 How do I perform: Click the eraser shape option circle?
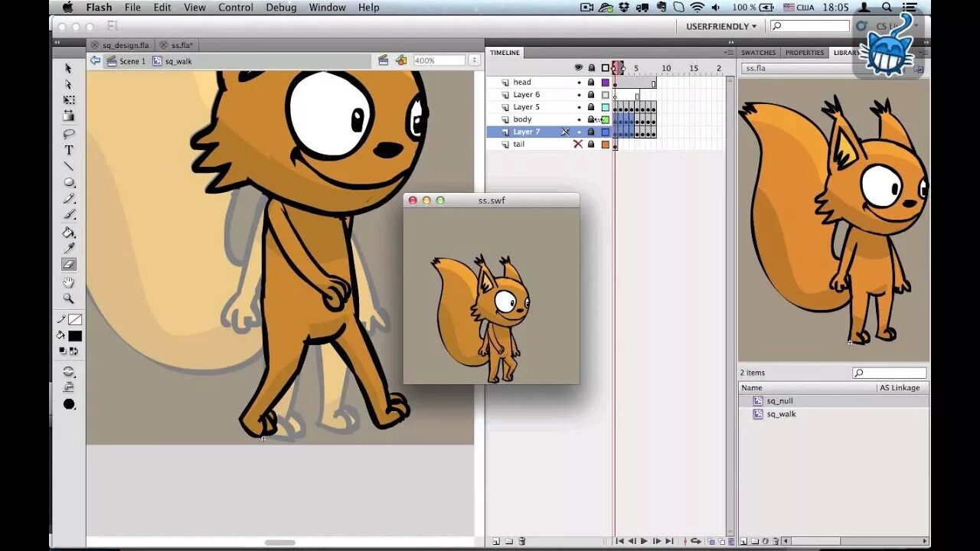pos(69,404)
